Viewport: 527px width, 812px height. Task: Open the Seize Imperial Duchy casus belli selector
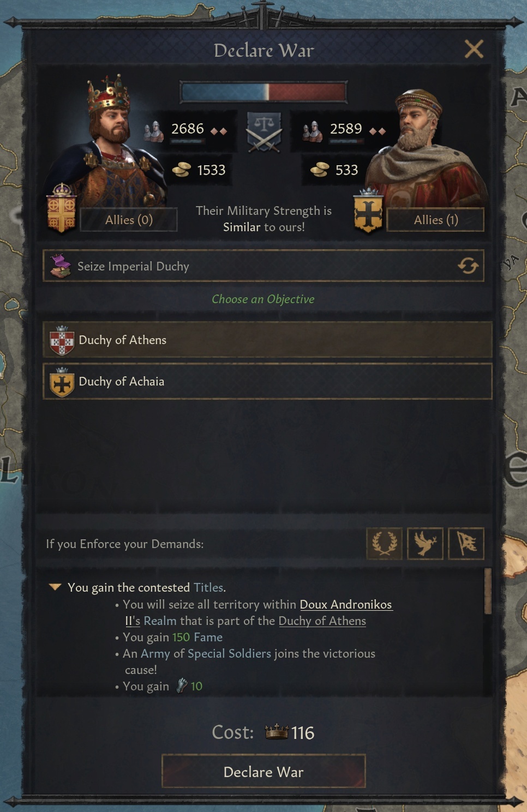(x=251, y=266)
